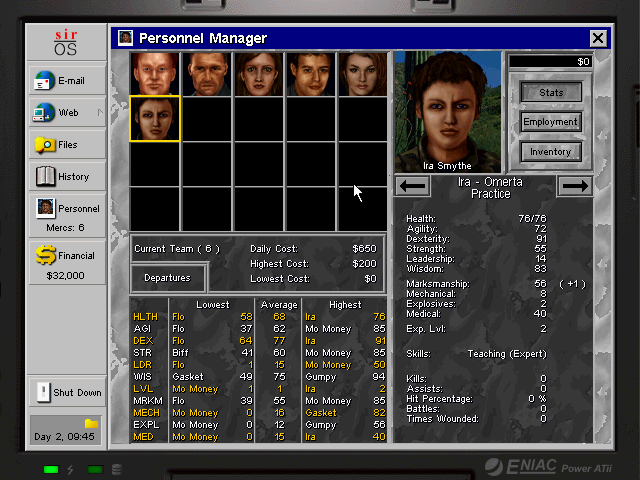Click the LVL row label

[x=143, y=389]
